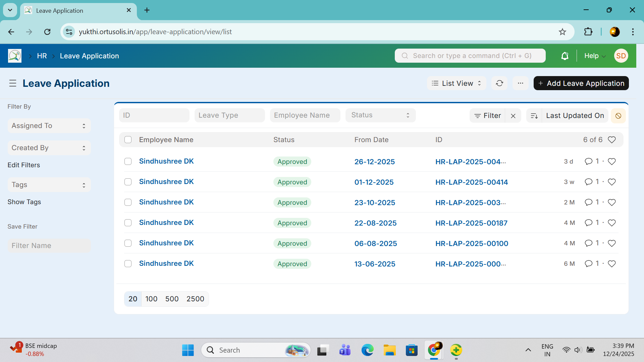Check the select-all header checkbox
Image resolution: width=644 pixels, height=362 pixels.
(128, 140)
